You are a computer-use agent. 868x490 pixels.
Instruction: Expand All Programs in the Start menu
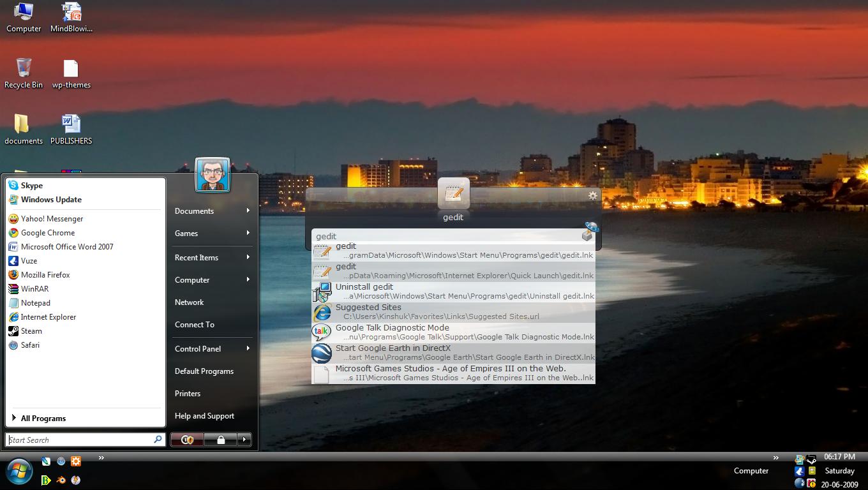43,418
